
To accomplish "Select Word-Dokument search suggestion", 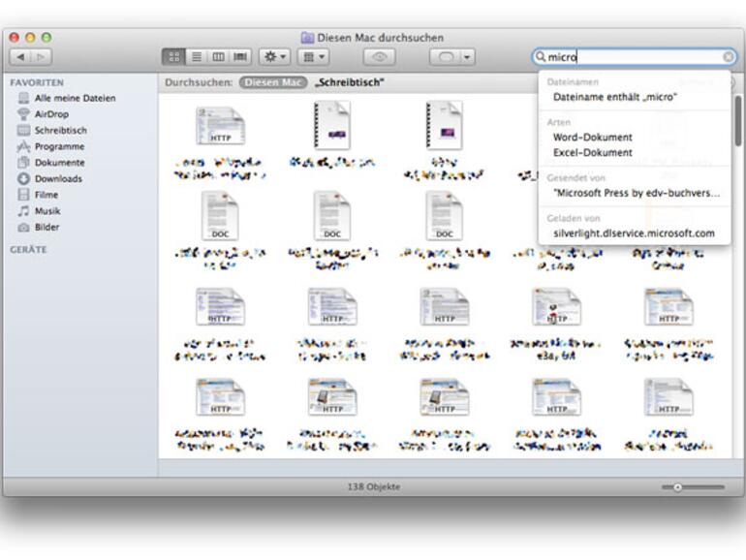I will click(x=592, y=138).
